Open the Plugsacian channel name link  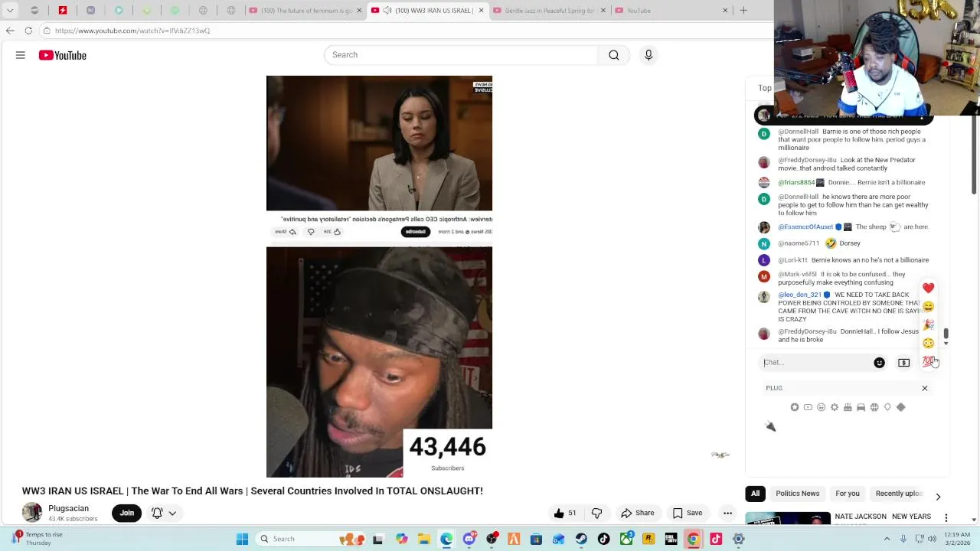(68, 508)
